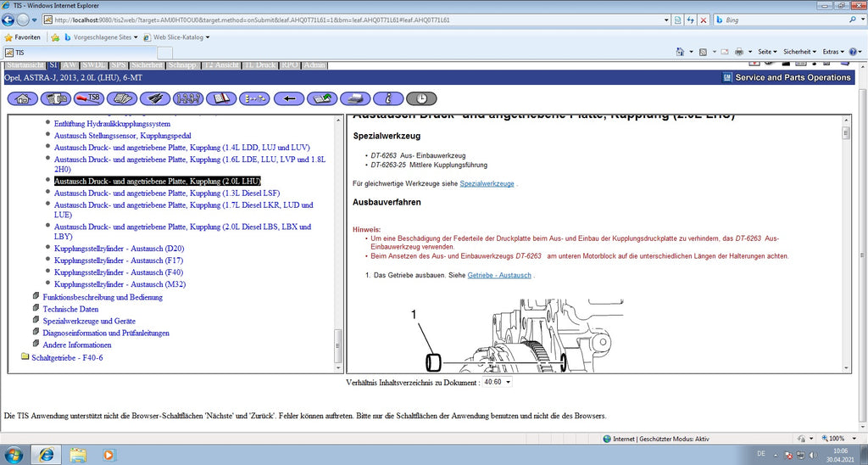Click the table of contents scrollbar thumb
The height and width of the screenshot is (465, 868).
tap(338, 346)
